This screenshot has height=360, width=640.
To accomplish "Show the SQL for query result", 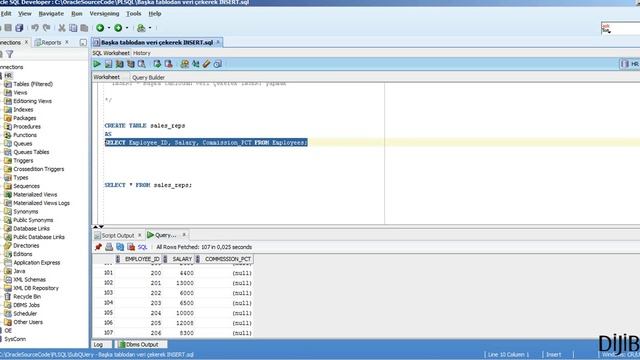I will click(142, 247).
